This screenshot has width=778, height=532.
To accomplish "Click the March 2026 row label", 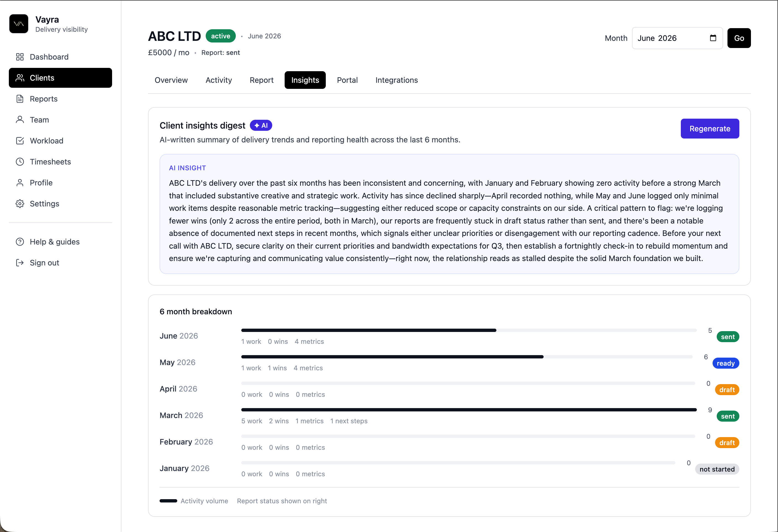I will (181, 415).
